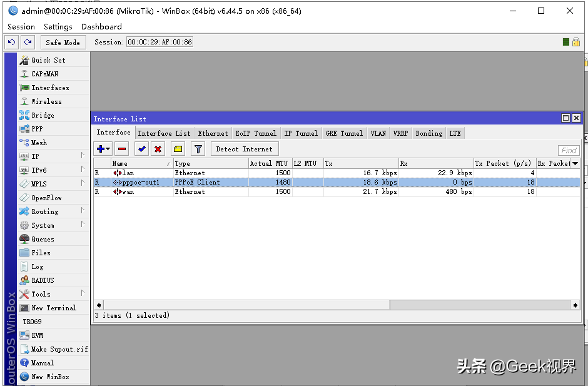Open the Dashboard menu
Image resolution: width=588 pixels, height=386 pixels.
(101, 27)
